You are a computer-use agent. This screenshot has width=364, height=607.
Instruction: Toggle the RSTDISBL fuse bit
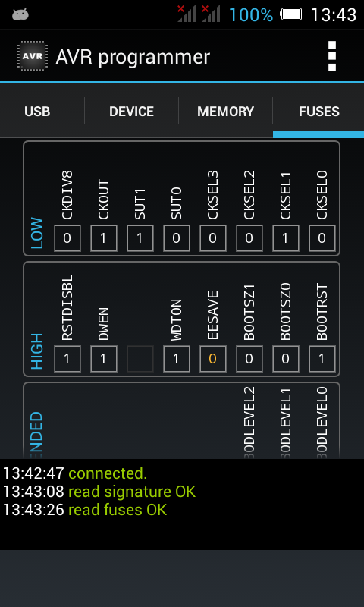67,359
